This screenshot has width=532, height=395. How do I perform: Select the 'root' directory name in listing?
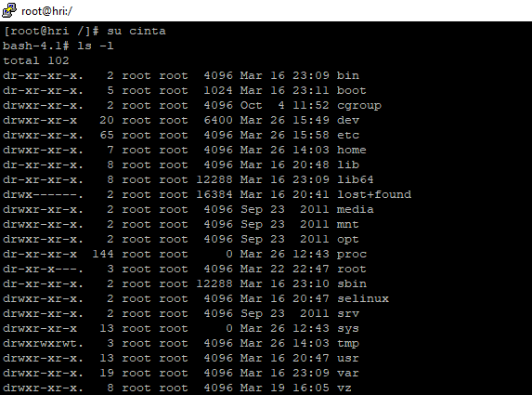point(352,269)
